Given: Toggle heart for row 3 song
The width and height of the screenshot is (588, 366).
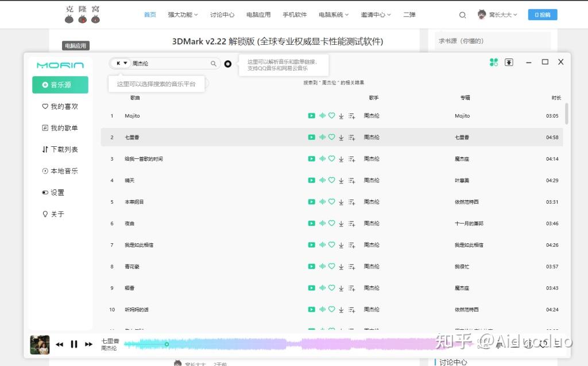Looking at the screenshot, I should (x=331, y=158).
